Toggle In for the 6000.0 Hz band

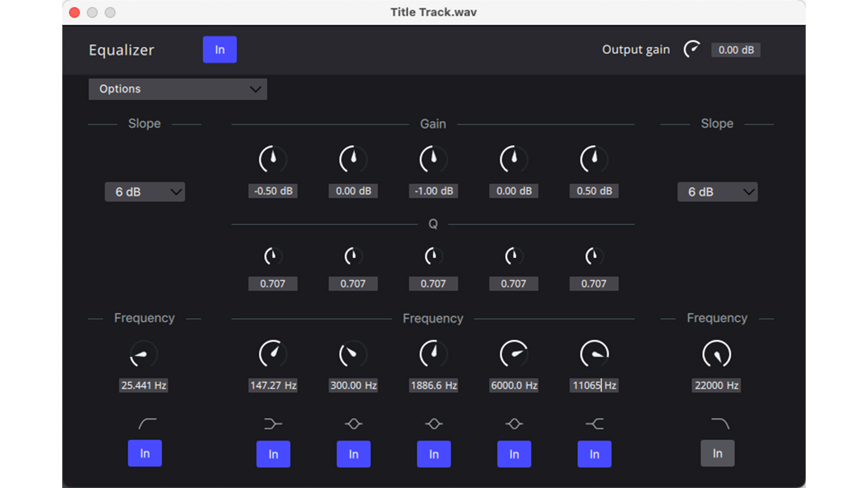514,453
